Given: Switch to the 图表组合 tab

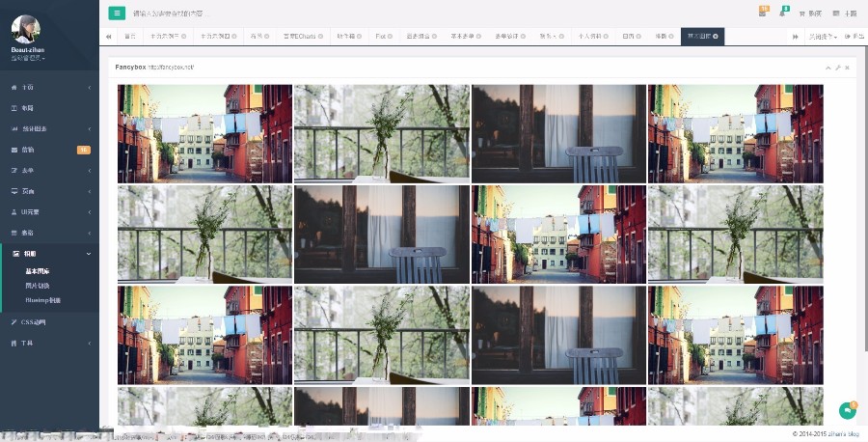Looking at the screenshot, I should tap(421, 36).
